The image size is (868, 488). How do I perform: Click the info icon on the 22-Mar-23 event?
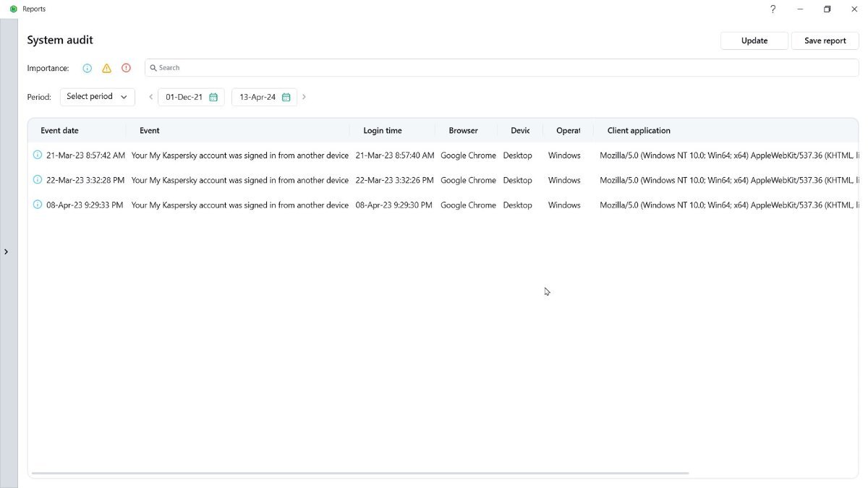point(38,180)
